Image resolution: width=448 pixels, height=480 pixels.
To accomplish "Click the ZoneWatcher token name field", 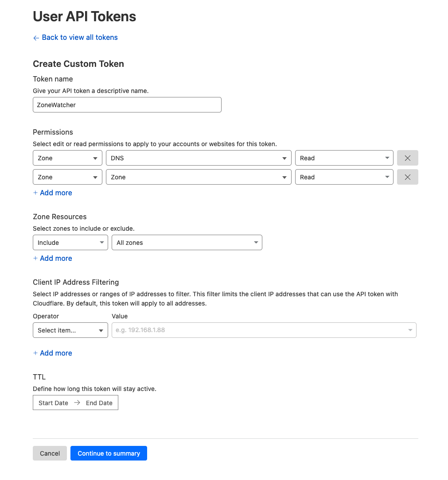I will click(127, 105).
